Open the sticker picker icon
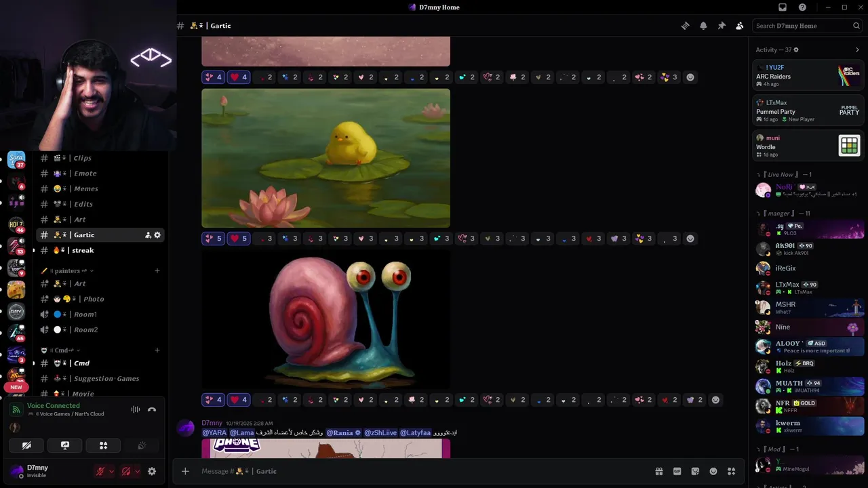This screenshot has height=488, width=868. click(695, 471)
